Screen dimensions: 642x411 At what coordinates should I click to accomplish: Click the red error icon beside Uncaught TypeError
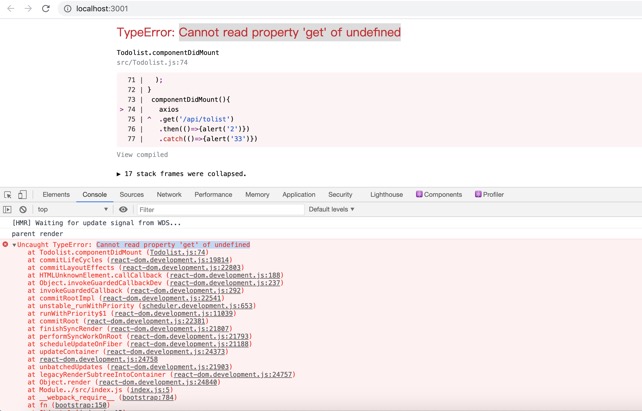coord(5,244)
